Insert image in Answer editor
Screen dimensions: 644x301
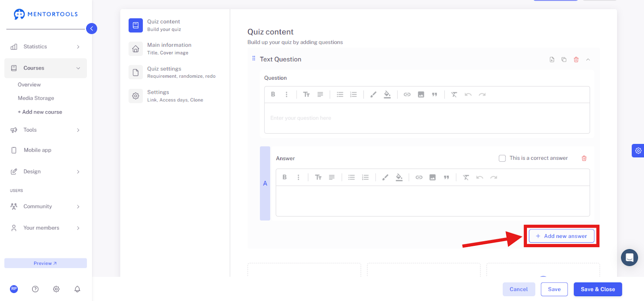click(x=433, y=177)
